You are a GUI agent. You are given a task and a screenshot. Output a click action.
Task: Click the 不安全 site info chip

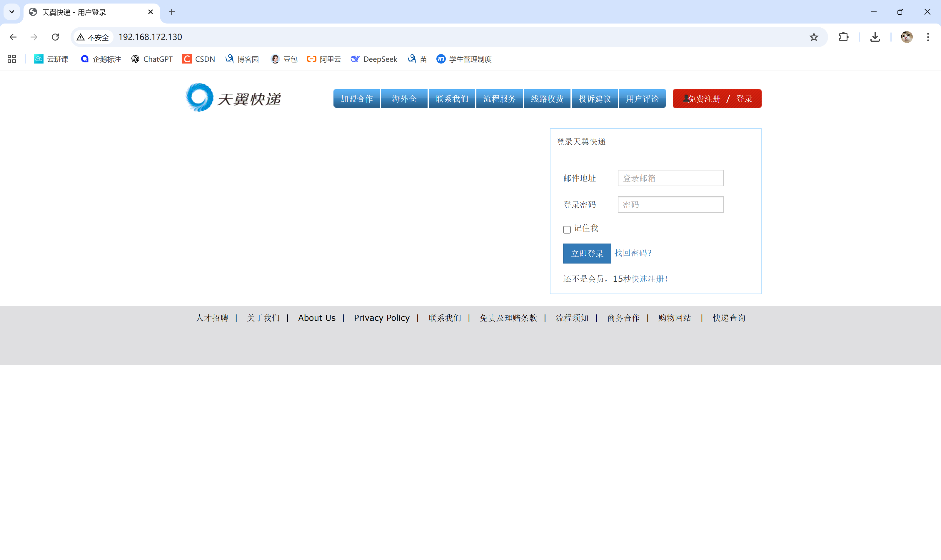tap(93, 37)
